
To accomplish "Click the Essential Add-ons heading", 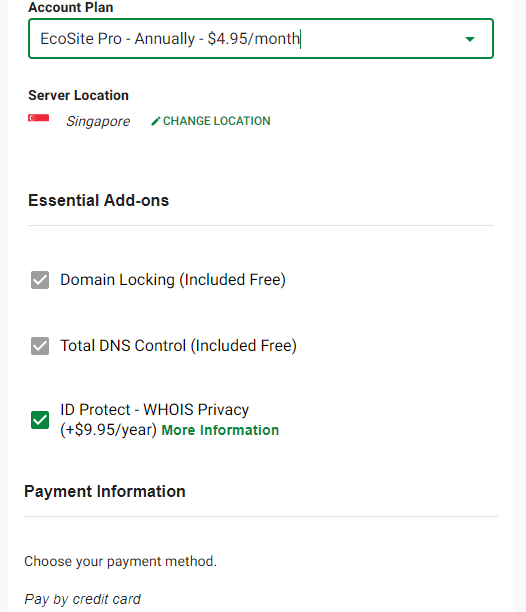I will click(98, 200).
